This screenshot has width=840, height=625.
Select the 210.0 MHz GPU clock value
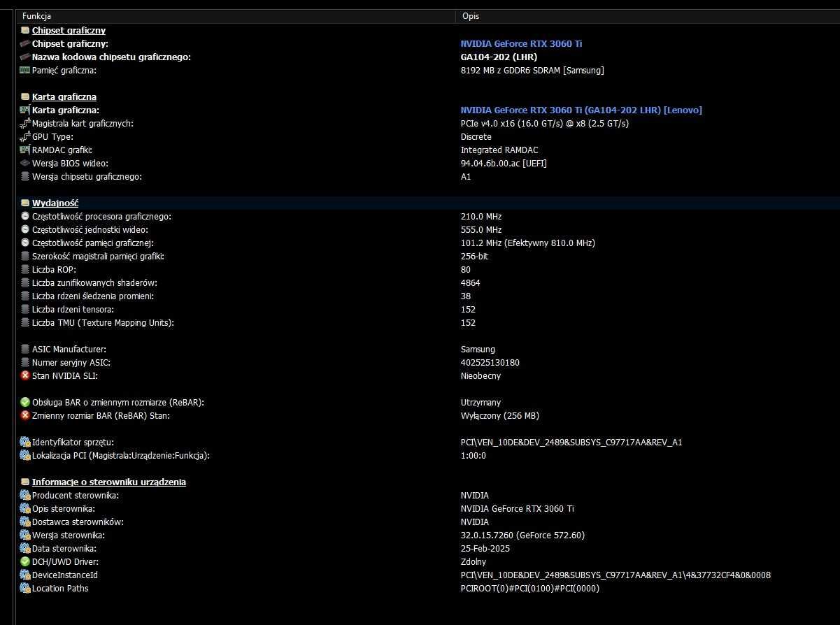click(x=481, y=216)
